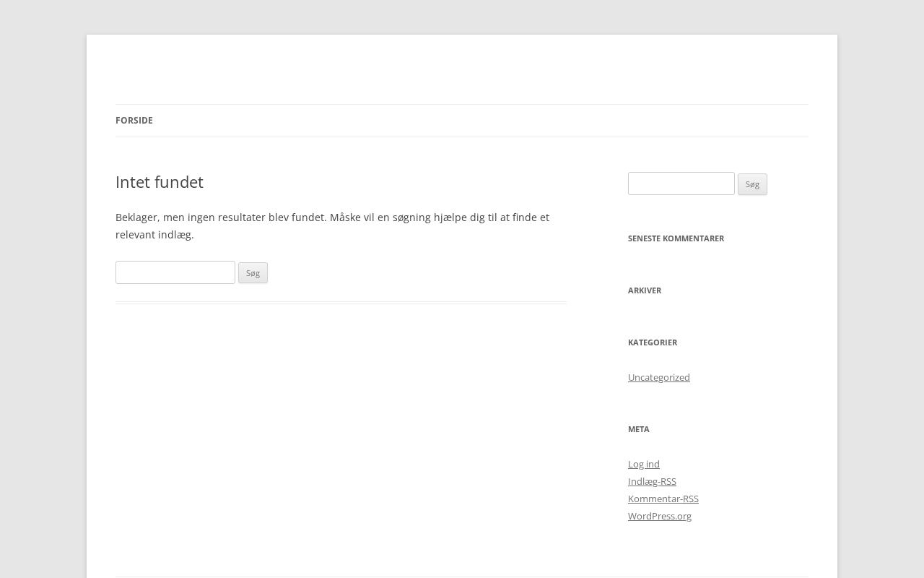Viewport: 924px width, 578px height.
Task: Click the KATEGORIER widget heading
Action: pos(652,342)
